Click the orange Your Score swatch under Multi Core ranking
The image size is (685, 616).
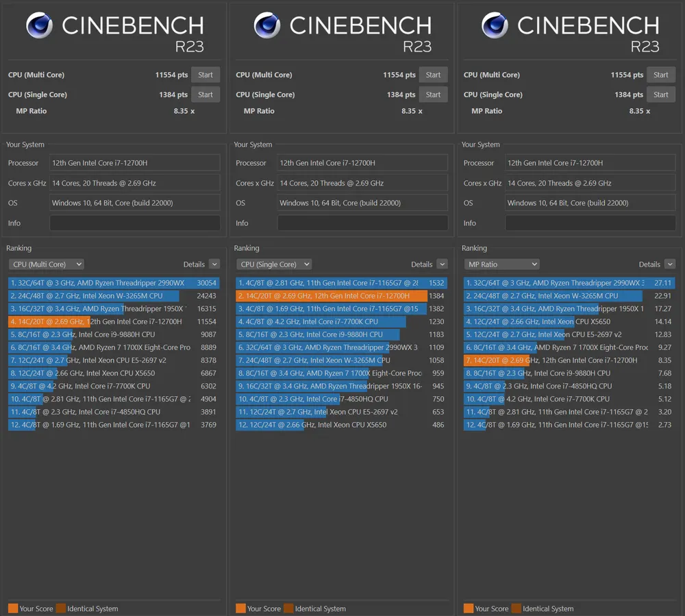(13, 608)
